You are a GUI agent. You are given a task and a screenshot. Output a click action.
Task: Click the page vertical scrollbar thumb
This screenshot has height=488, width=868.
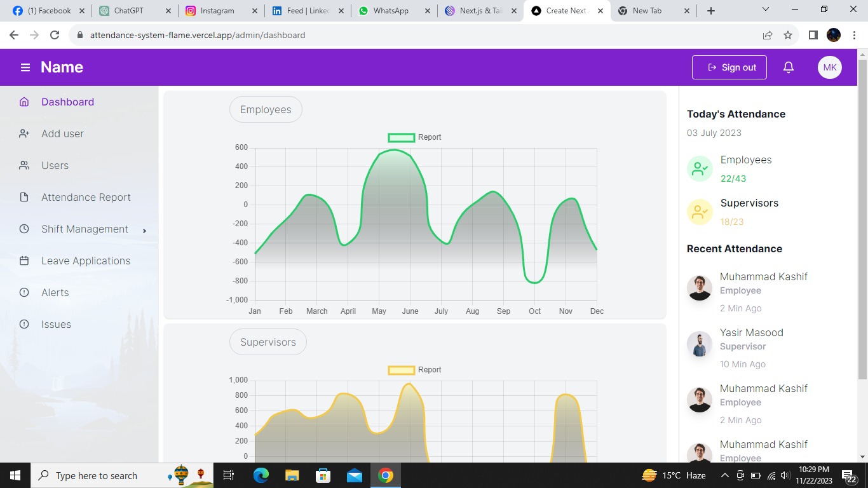[x=862, y=220]
